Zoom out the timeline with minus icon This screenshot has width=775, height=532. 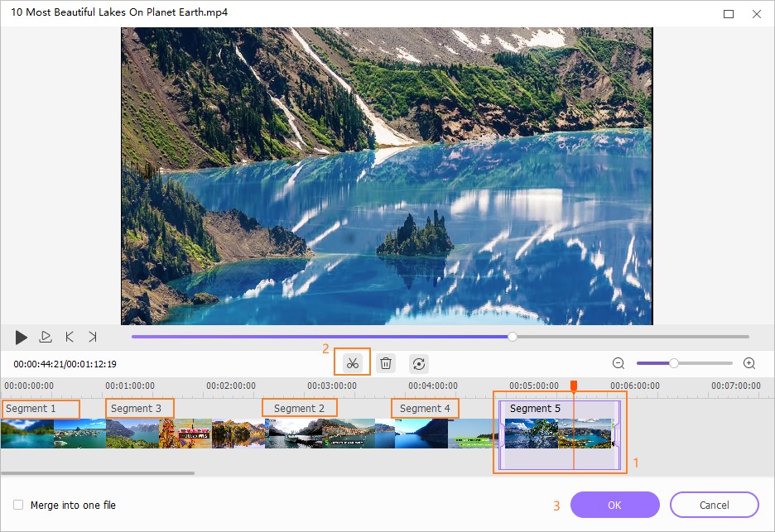pyautogui.click(x=619, y=363)
